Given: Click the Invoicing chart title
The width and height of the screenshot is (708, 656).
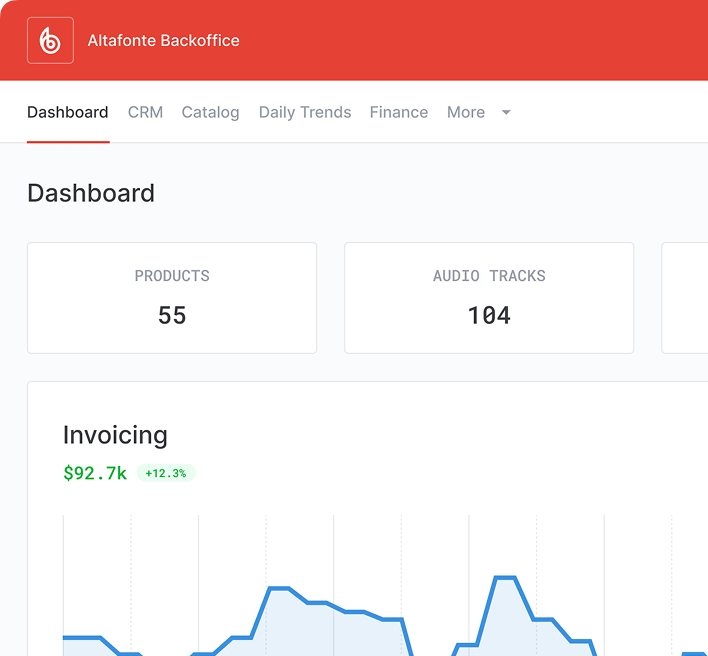Looking at the screenshot, I should (115, 435).
